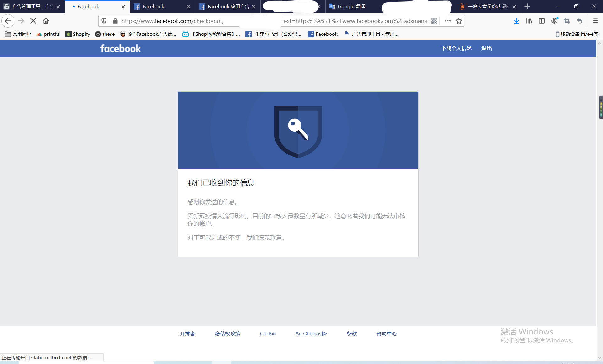
Task: Click the facebook logo in header
Action: pyautogui.click(x=121, y=48)
